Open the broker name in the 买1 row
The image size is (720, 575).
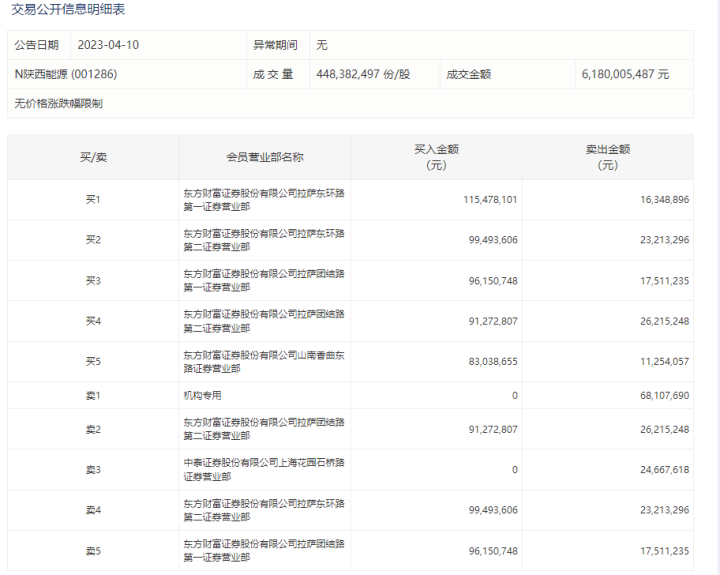pos(264,200)
